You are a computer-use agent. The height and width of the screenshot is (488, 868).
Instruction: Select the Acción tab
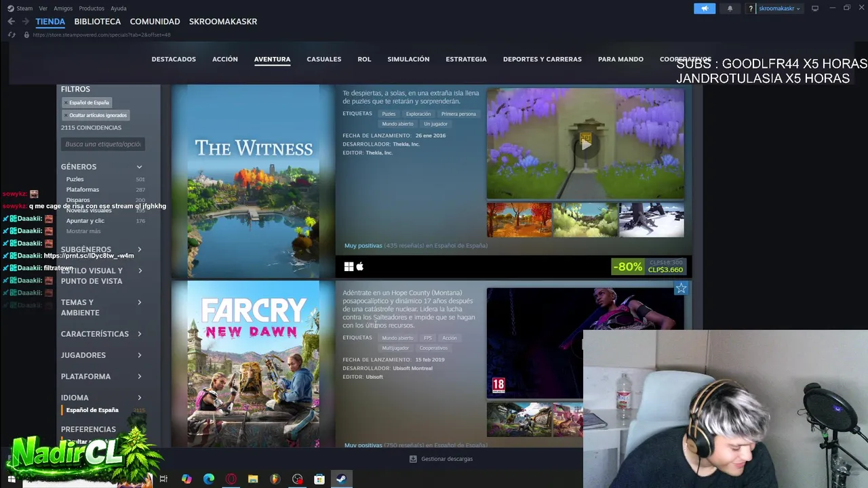(225, 59)
